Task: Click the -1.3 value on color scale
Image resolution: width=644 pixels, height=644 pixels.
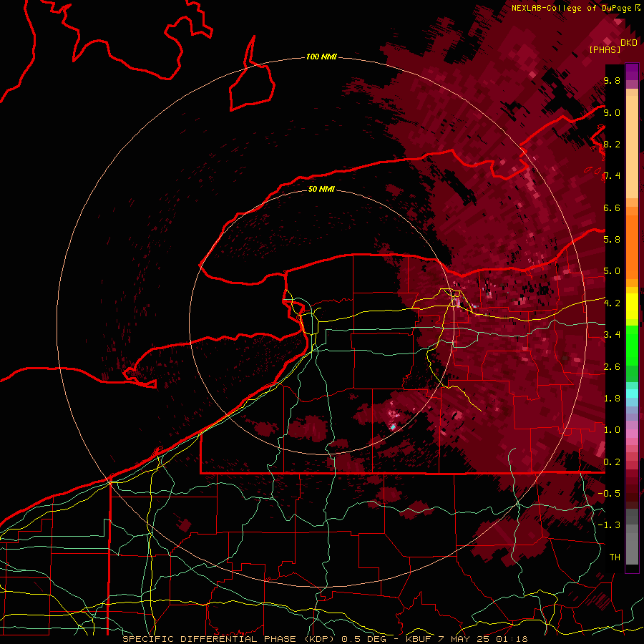Action: coord(609,525)
